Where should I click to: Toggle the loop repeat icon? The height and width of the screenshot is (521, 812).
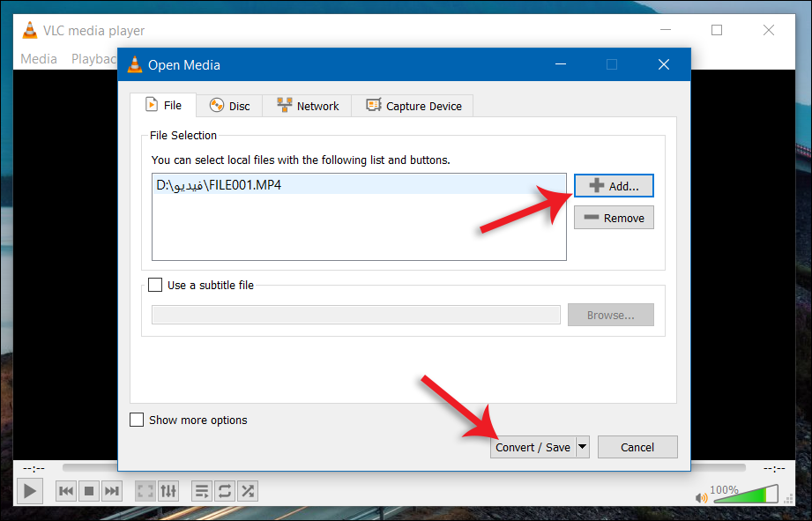point(225,491)
